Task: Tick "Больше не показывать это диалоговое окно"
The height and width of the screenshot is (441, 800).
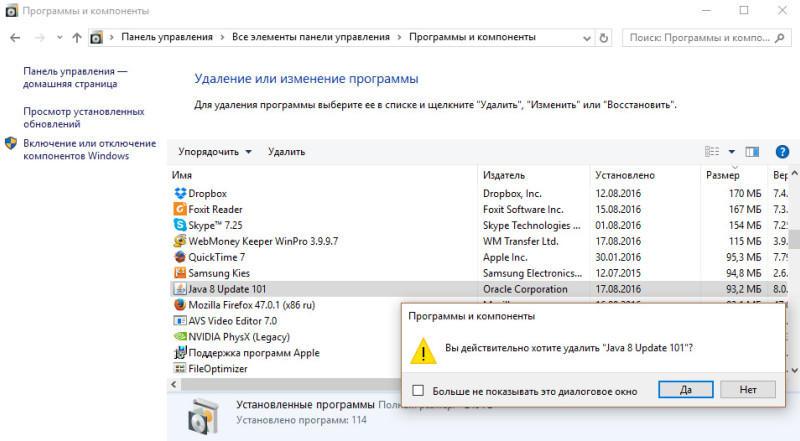Action: click(418, 390)
